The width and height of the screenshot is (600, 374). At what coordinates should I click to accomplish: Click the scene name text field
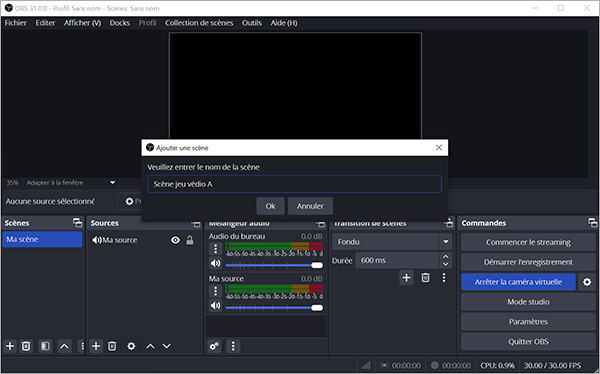295,184
